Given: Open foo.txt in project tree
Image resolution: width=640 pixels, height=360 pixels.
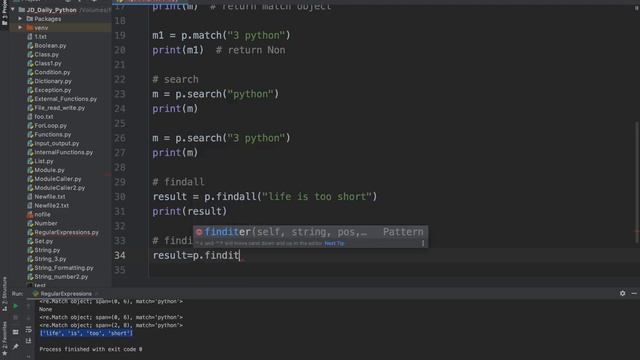Looking at the screenshot, I should pos(40,117).
